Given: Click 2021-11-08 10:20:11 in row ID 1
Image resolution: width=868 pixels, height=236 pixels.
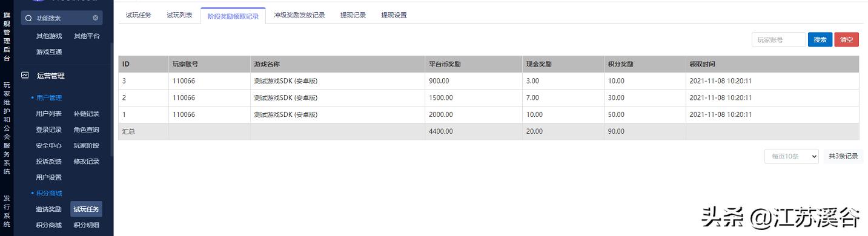Looking at the screenshot, I should click(721, 114).
